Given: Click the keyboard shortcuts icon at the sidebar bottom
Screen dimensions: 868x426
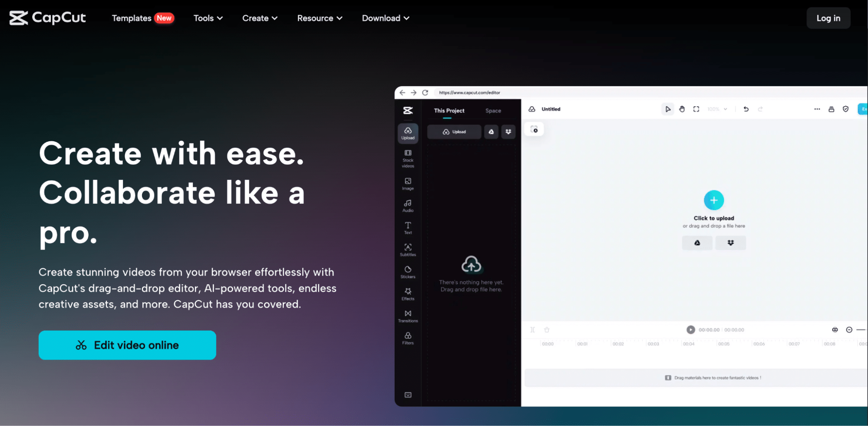Looking at the screenshot, I should [x=408, y=395].
